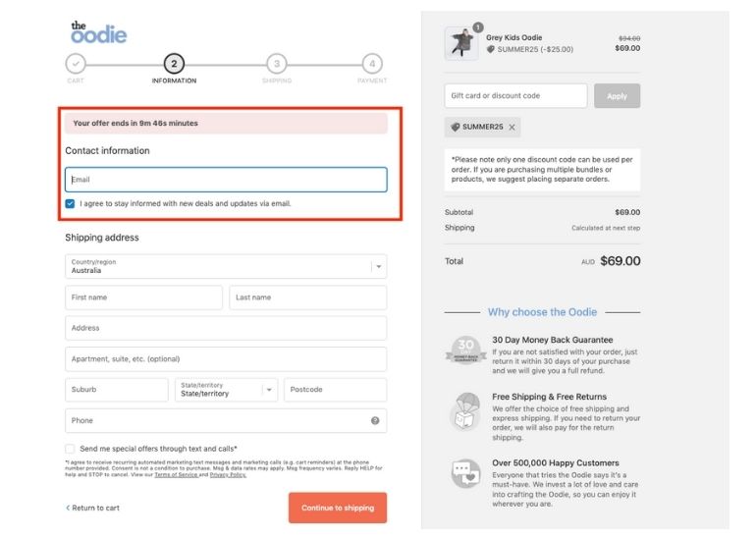The image size is (756, 540).
Task: Go to step 3 Shipping
Action: point(277,64)
